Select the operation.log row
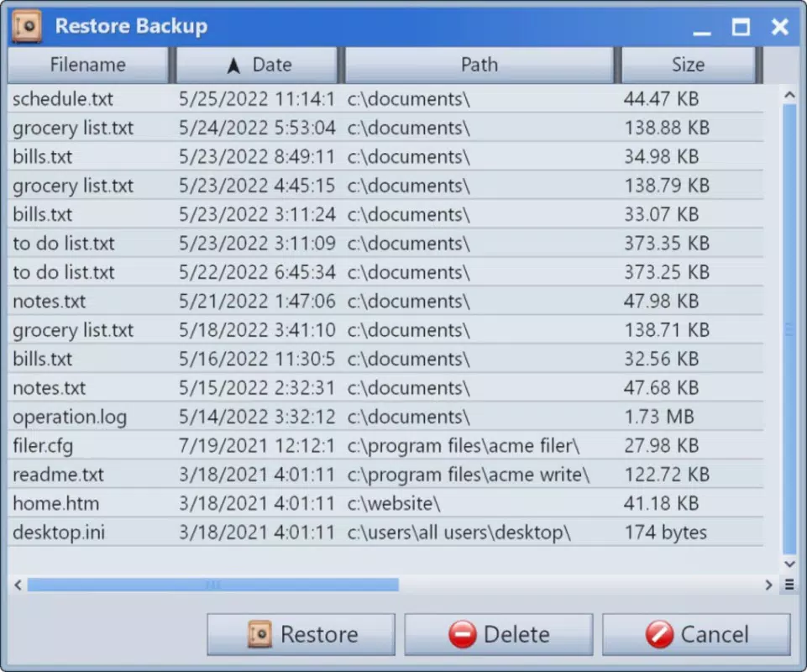 pyautogui.click(x=385, y=417)
